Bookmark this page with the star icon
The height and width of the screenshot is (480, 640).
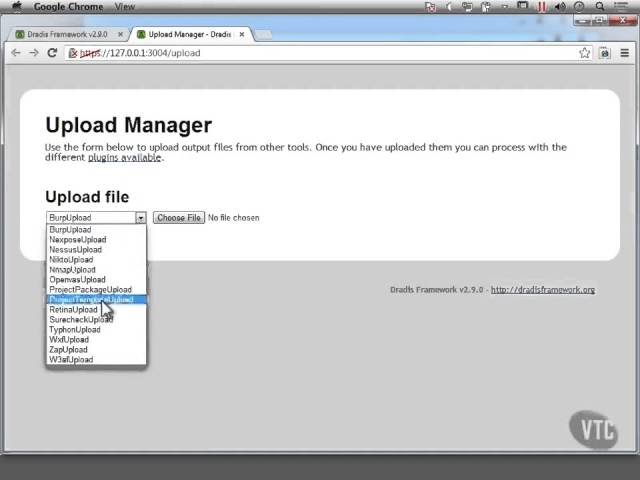584,53
